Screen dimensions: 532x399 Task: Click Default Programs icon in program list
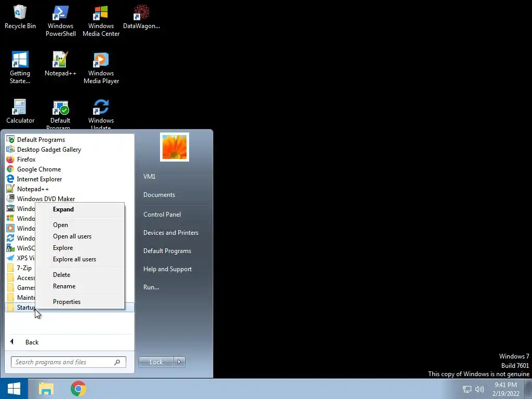pyautogui.click(x=10, y=139)
